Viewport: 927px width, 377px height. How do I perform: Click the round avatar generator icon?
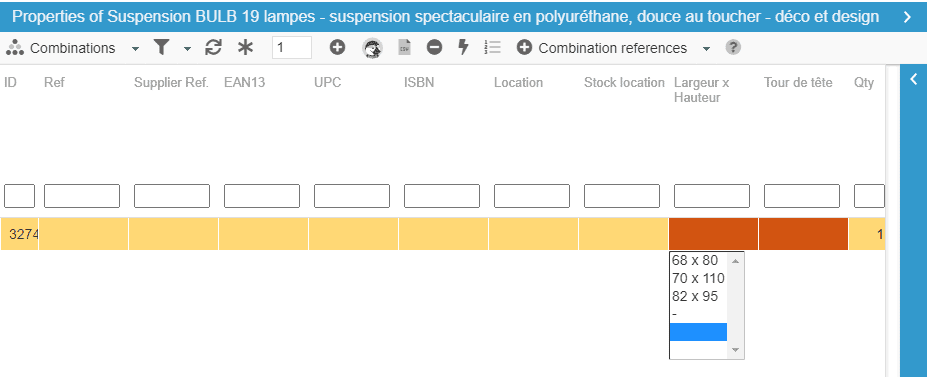tap(372, 48)
